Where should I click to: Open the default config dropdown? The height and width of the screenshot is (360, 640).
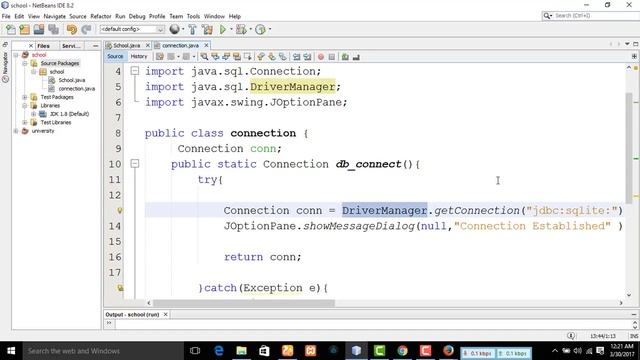(x=132, y=29)
